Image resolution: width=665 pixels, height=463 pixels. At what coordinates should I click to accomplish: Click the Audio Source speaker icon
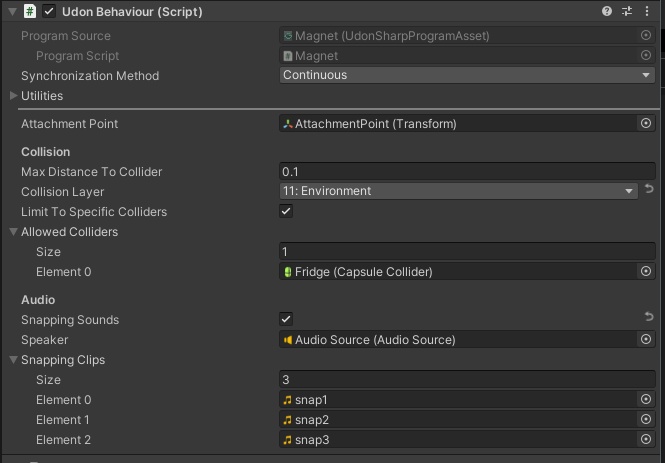pos(288,340)
